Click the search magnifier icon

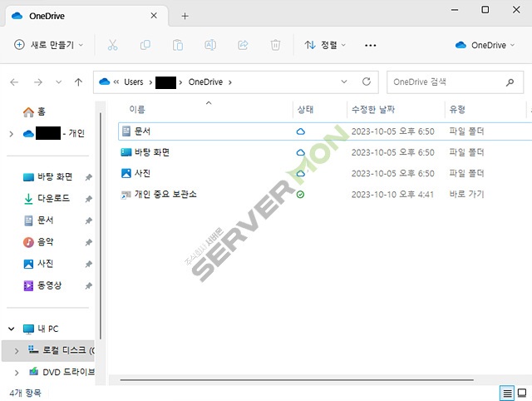click(510, 82)
